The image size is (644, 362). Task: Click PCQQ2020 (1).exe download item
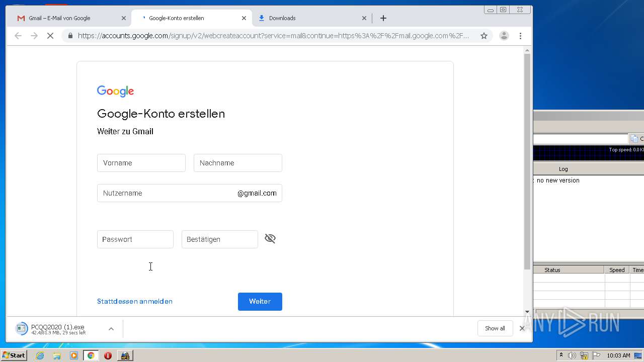pos(58,329)
